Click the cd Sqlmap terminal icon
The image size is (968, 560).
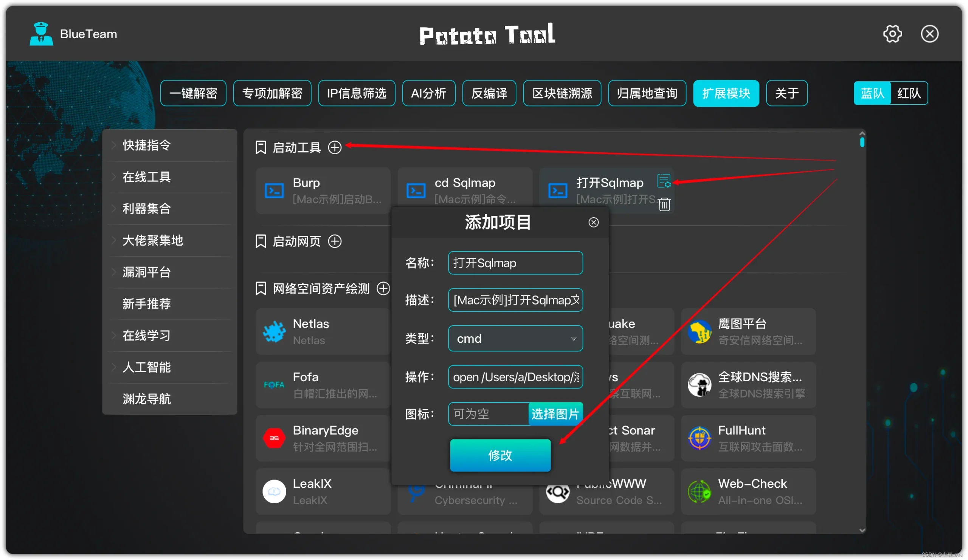click(416, 191)
